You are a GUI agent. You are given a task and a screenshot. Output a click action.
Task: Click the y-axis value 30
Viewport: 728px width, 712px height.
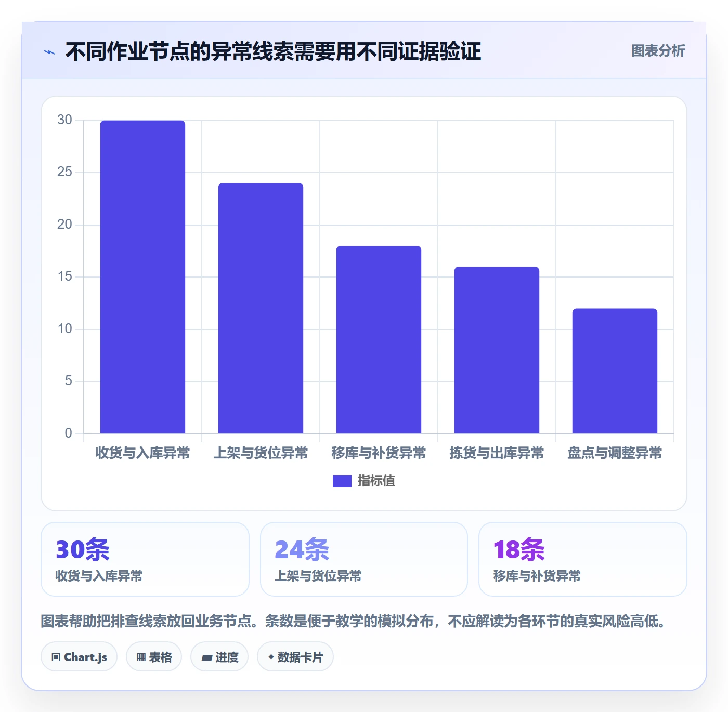tap(64, 120)
